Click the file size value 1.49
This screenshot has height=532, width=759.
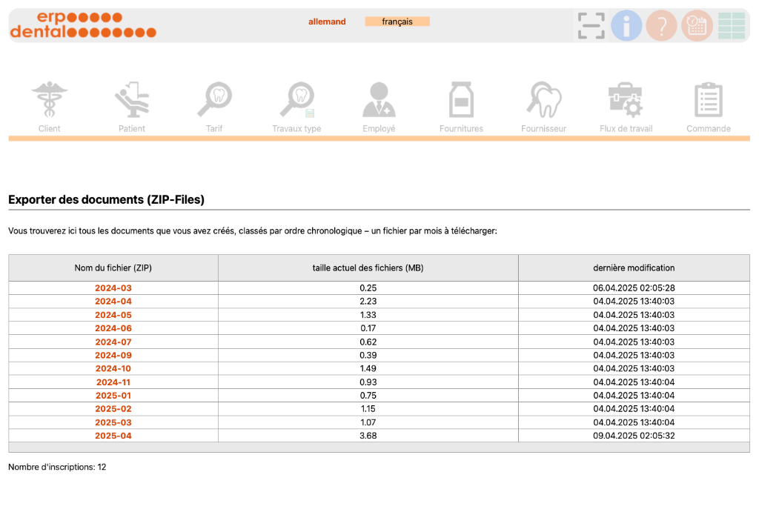(368, 368)
